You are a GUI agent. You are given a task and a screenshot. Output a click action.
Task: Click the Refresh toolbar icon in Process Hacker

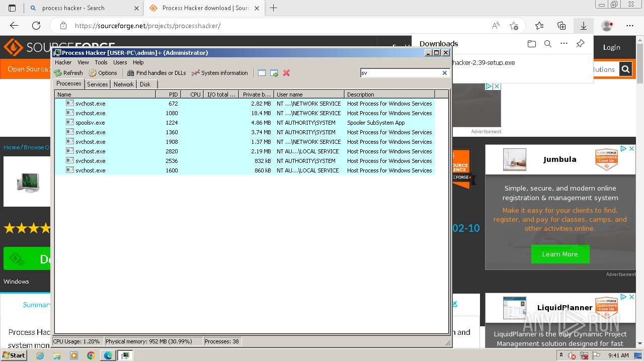coord(68,73)
